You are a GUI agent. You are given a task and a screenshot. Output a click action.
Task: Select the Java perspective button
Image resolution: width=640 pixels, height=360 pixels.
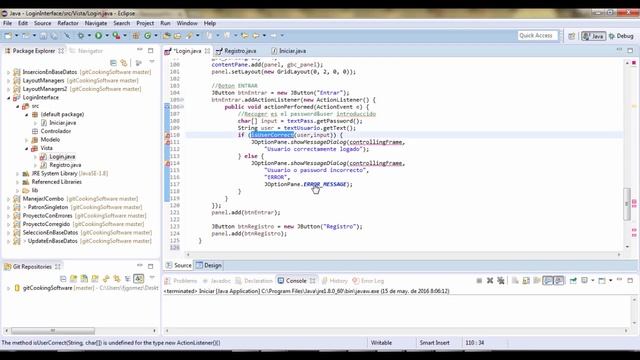click(x=593, y=36)
